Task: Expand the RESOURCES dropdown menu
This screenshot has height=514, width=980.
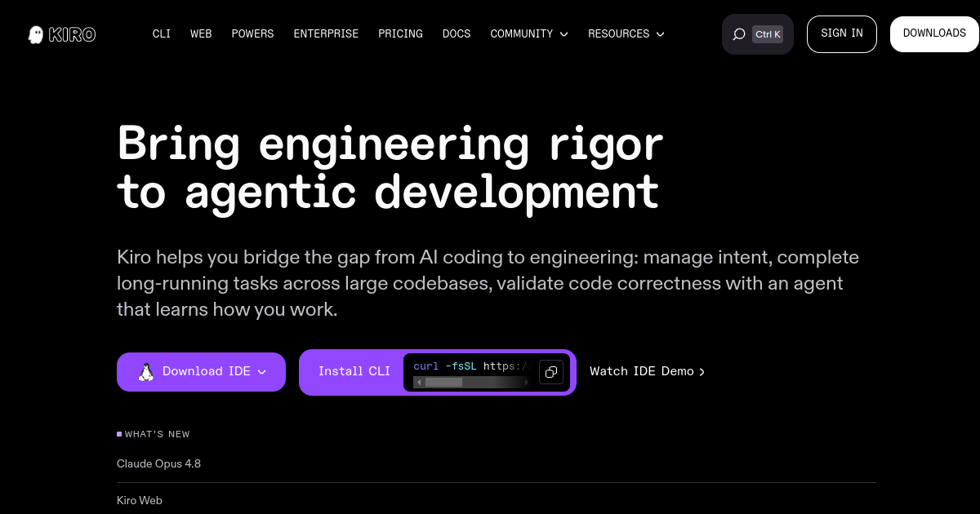Action: pos(626,34)
